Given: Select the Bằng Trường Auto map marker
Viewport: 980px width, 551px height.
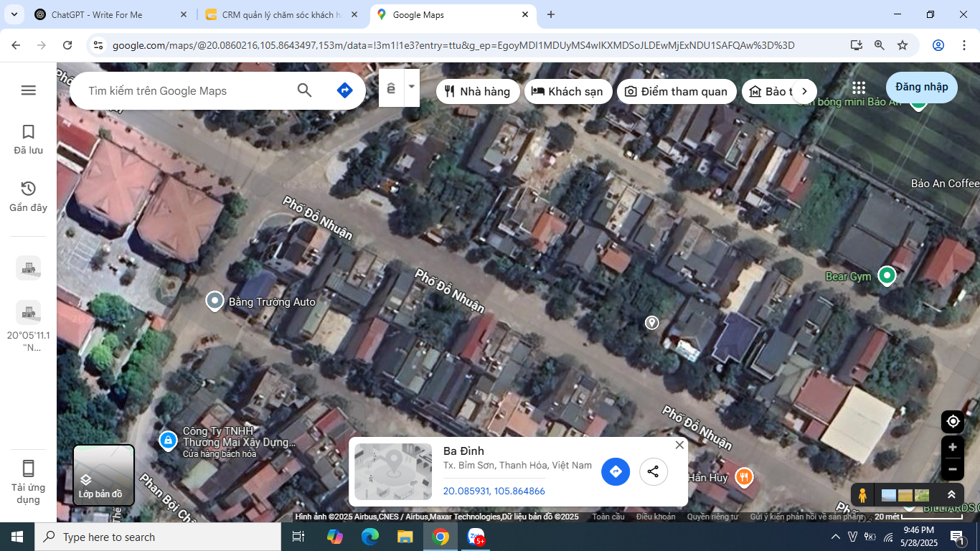Looking at the screenshot, I should (215, 301).
